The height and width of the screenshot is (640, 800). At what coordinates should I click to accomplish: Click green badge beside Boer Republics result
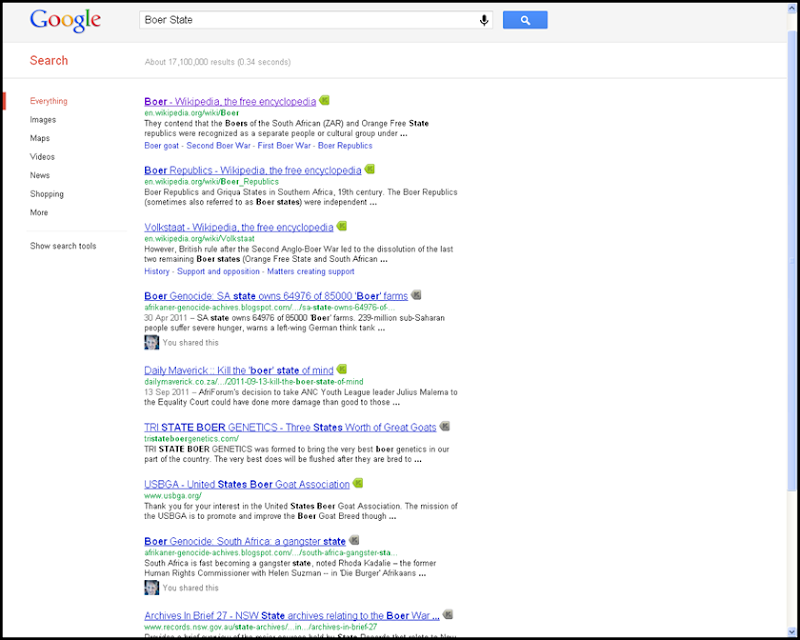click(x=370, y=169)
